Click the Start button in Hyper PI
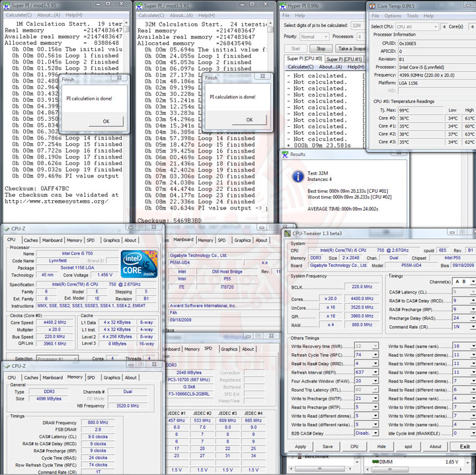This screenshot has height=475, width=476. (x=296, y=48)
